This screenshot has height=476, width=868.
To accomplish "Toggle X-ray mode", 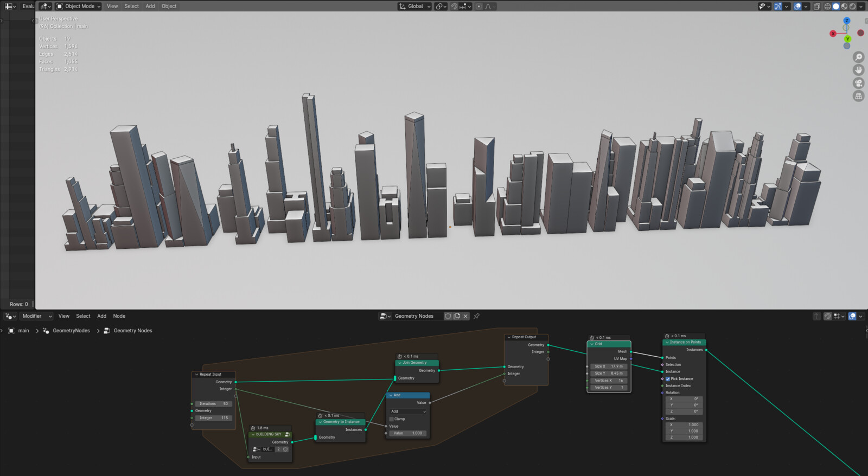I will pyautogui.click(x=816, y=6).
